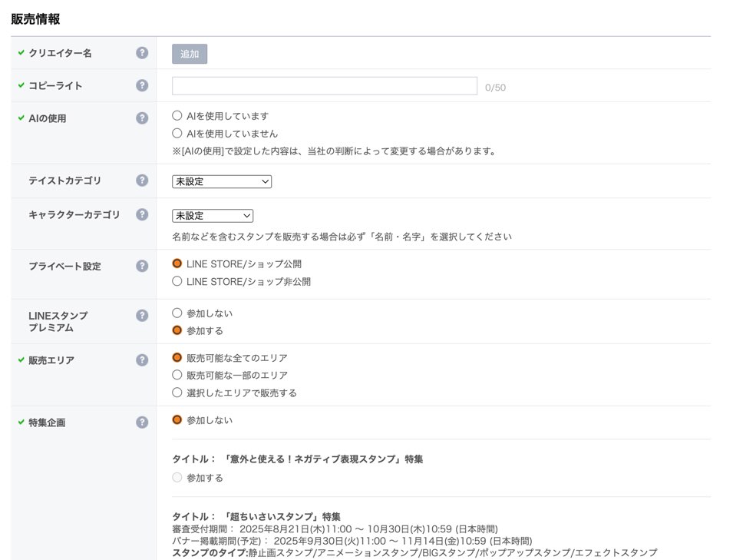This screenshot has height=560, width=756.
Task: Choose 販売可能な一部のエリア option
Action: pos(177,375)
